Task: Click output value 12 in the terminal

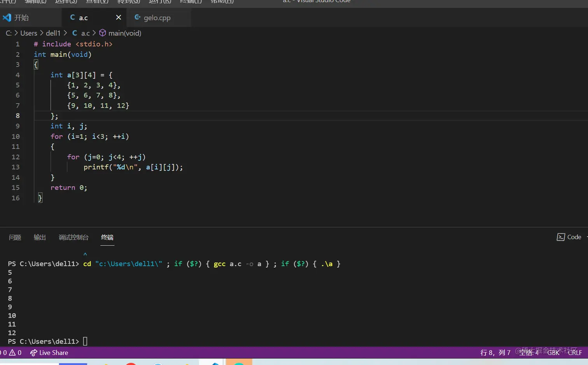Action: [x=12, y=333]
